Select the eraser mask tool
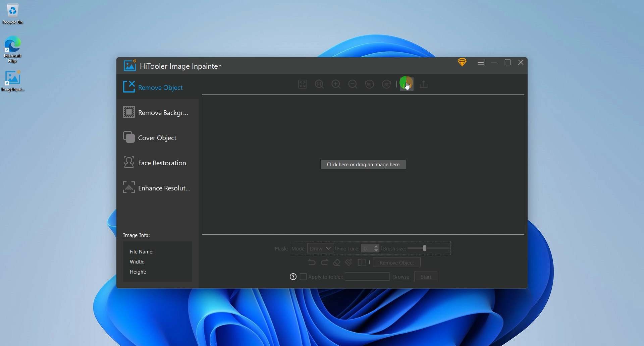644x346 pixels. [336, 263]
